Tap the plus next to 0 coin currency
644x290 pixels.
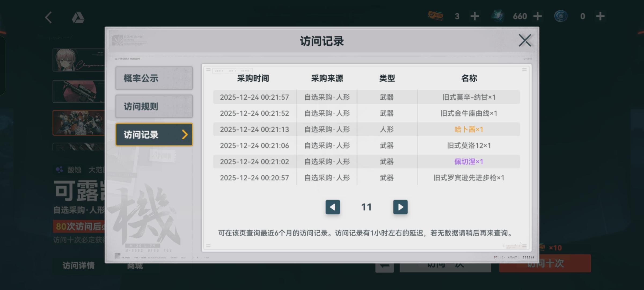pos(600,16)
